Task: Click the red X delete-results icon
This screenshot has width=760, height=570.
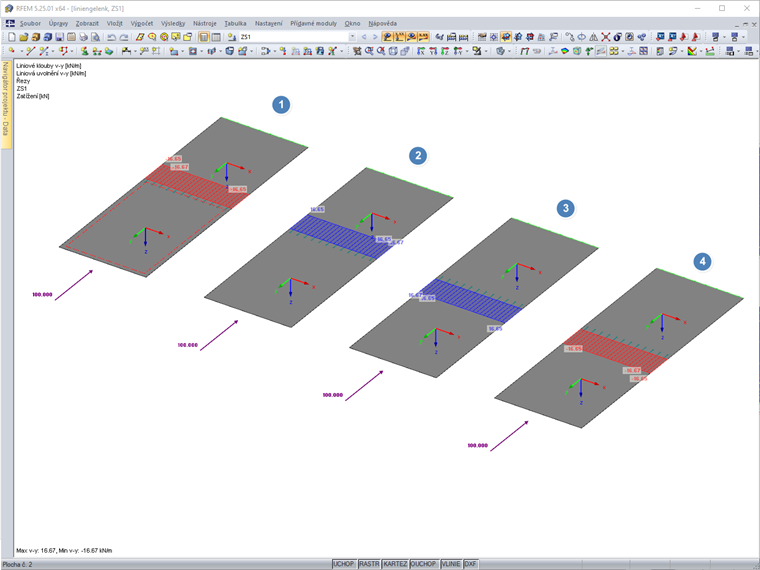Action: [x=605, y=37]
